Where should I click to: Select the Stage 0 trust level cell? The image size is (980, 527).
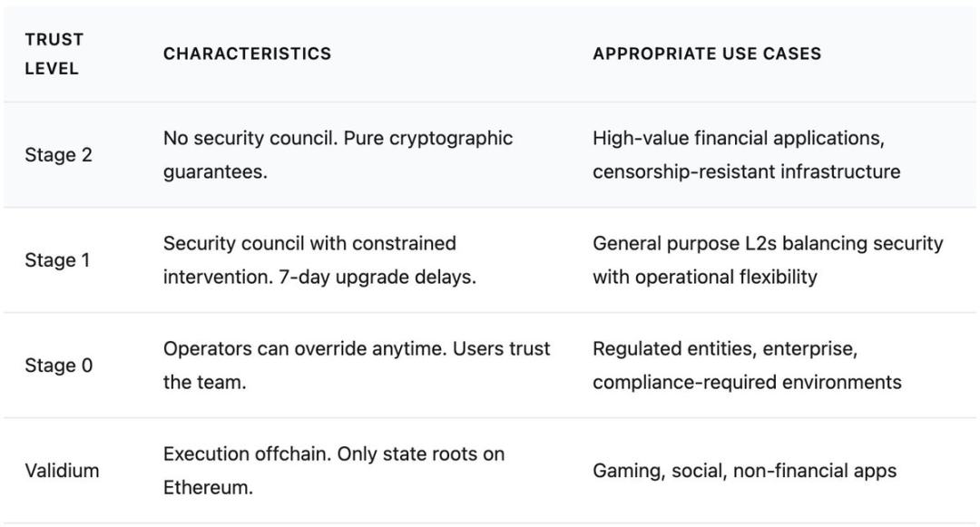(x=58, y=366)
